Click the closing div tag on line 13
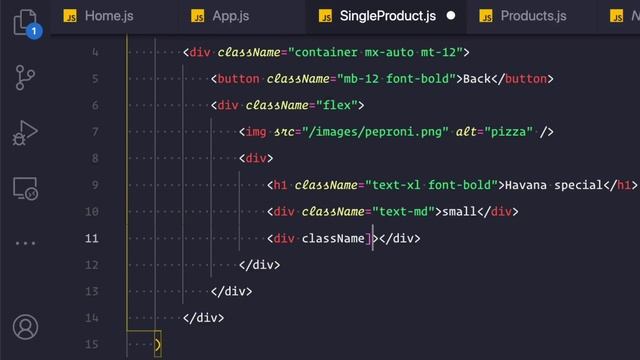 coord(231,291)
